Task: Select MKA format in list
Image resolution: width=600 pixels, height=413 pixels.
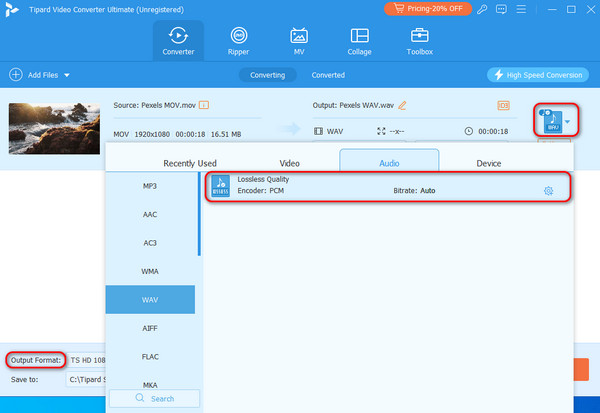Action: coord(150,384)
